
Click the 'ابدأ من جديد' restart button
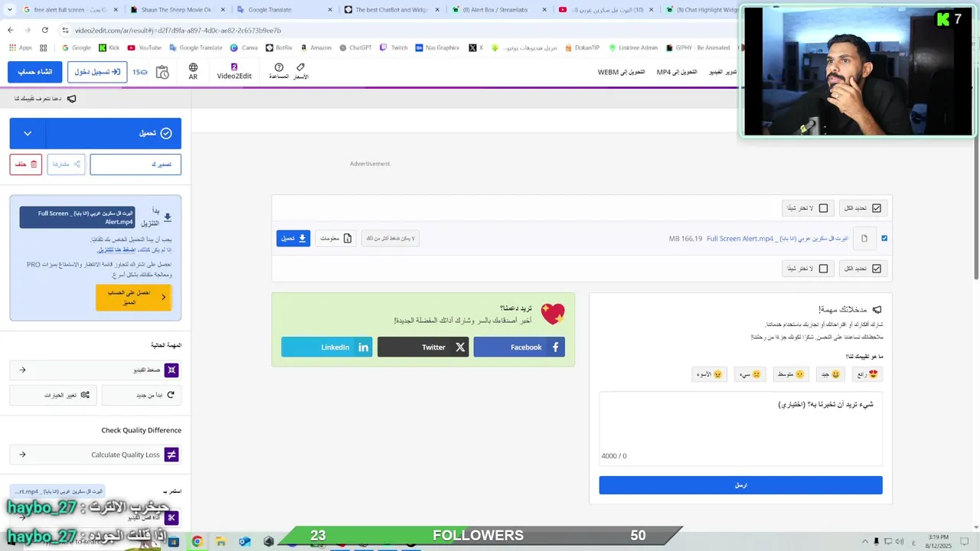[142, 395]
